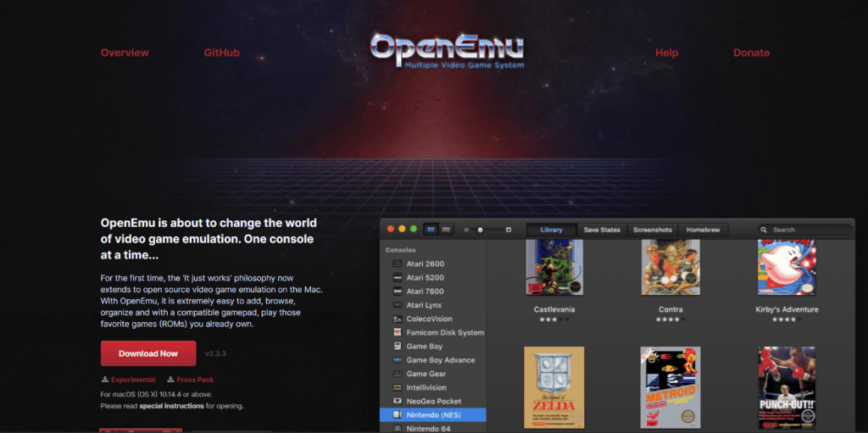This screenshot has width=868, height=433.
Task: Open the Press Pack link
Action: pyautogui.click(x=195, y=380)
